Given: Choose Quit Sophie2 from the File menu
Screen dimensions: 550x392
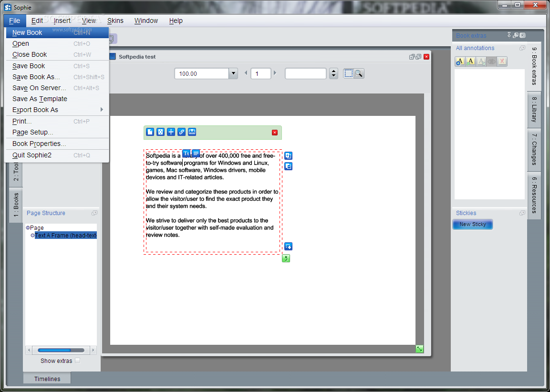Looking at the screenshot, I should pyautogui.click(x=58, y=155).
